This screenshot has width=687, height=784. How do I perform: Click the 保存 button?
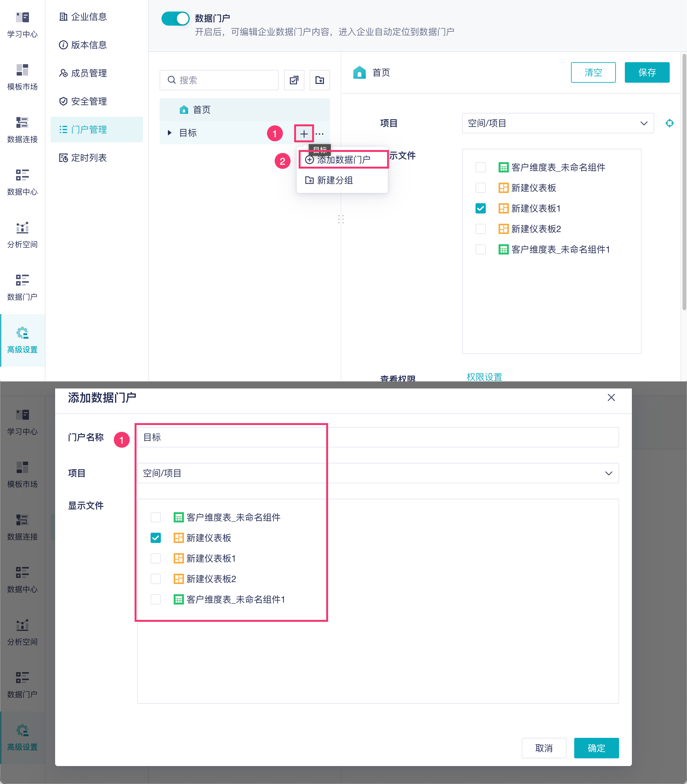pos(647,72)
